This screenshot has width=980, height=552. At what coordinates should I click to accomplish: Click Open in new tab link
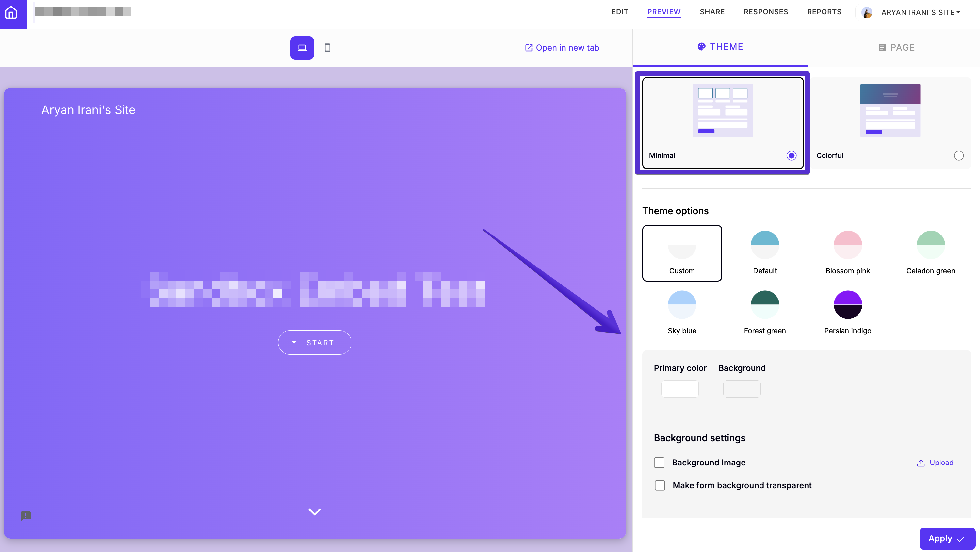(x=562, y=48)
